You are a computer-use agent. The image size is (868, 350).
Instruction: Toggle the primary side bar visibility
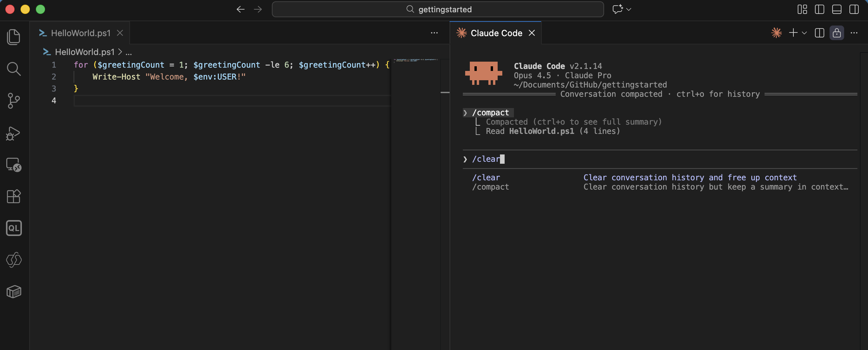[820, 9]
